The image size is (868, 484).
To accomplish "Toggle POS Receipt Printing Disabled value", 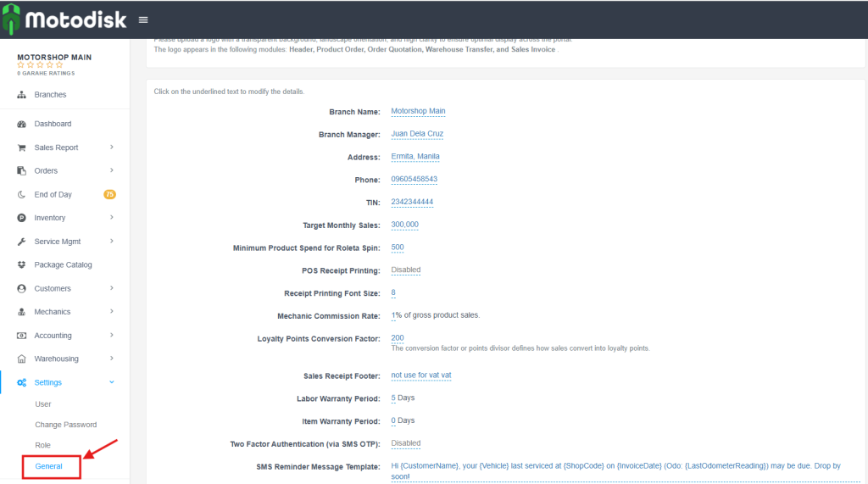I will point(405,270).
